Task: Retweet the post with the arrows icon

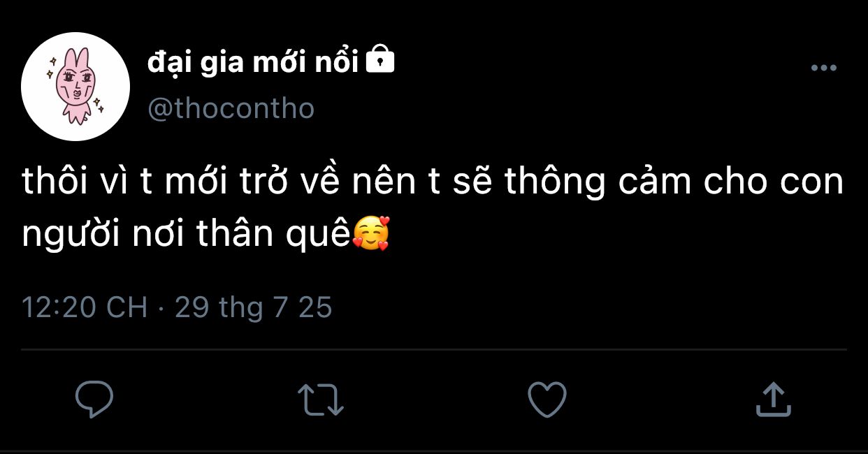Action: pos(321,400)
